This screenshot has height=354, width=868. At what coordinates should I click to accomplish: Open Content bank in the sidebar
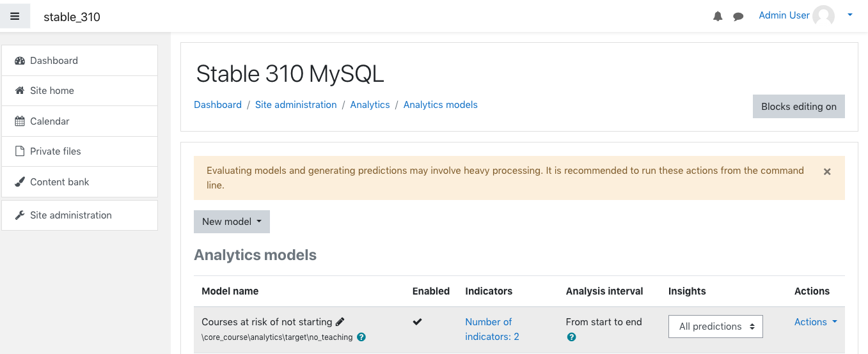point(80,182)
